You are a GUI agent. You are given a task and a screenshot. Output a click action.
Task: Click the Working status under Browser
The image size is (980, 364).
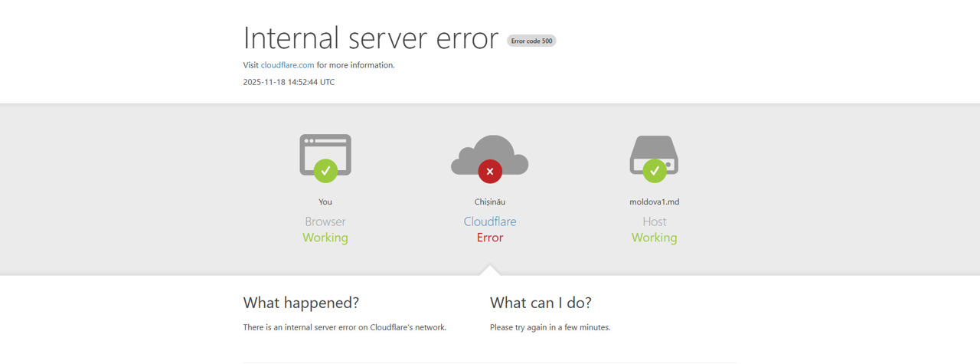325,238
